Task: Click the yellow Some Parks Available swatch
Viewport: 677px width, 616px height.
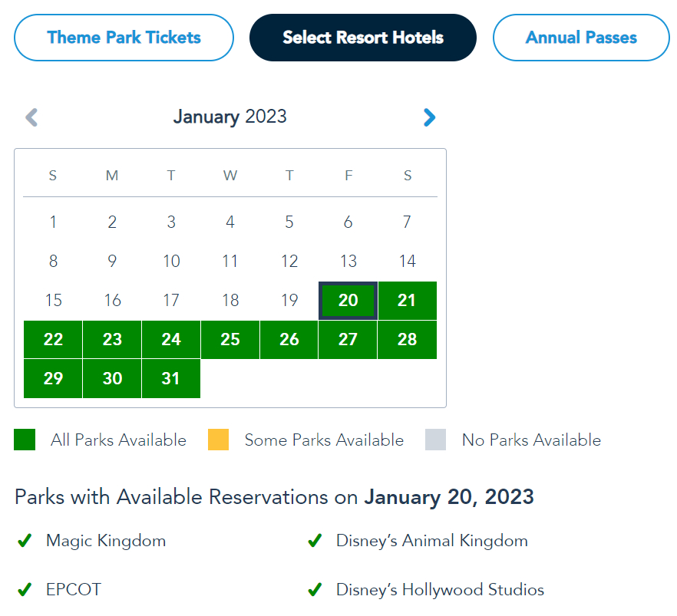Action: pos(218,440)
